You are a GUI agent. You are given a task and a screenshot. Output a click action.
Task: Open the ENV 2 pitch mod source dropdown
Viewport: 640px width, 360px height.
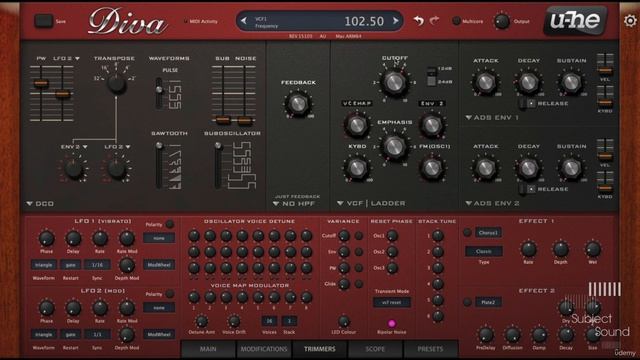click(74, 147)
